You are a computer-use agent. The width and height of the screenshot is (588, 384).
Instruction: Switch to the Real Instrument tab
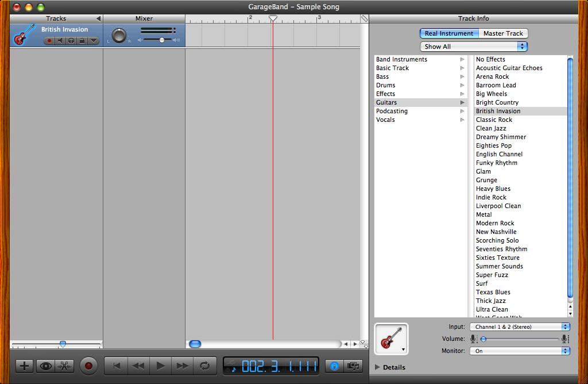(449, 33)
